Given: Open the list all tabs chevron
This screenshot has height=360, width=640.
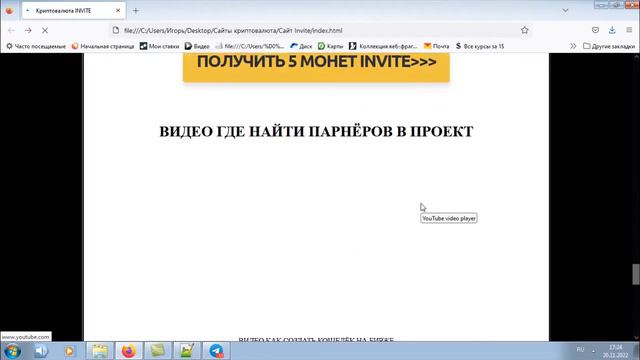Looking at the screenshot, I should [565, 11].
